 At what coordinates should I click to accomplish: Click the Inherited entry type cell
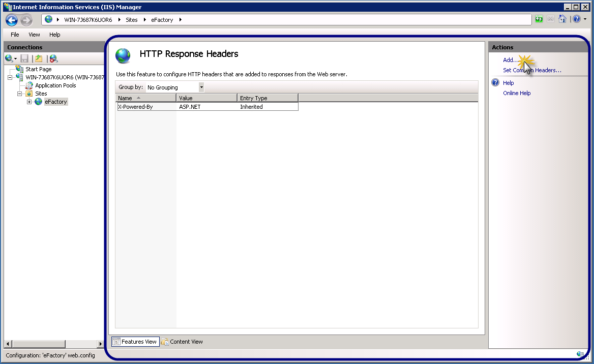251,107
